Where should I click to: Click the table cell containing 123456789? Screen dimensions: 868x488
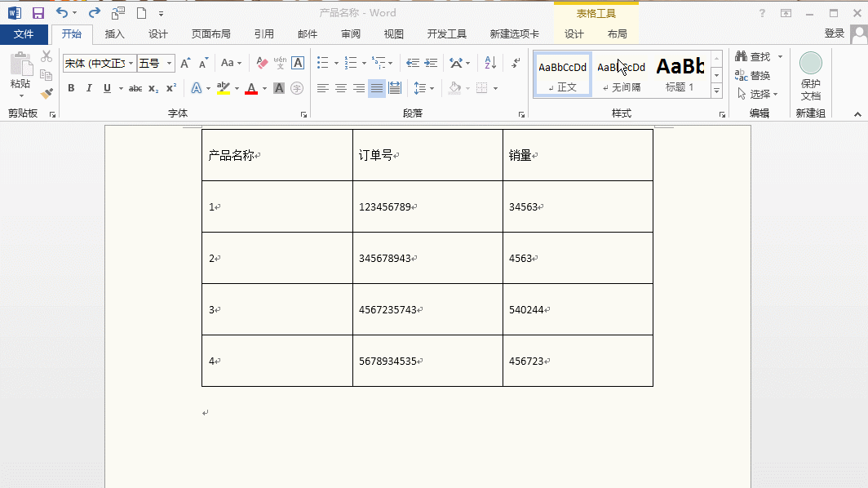pyautogui.click(x=427, y=206)
